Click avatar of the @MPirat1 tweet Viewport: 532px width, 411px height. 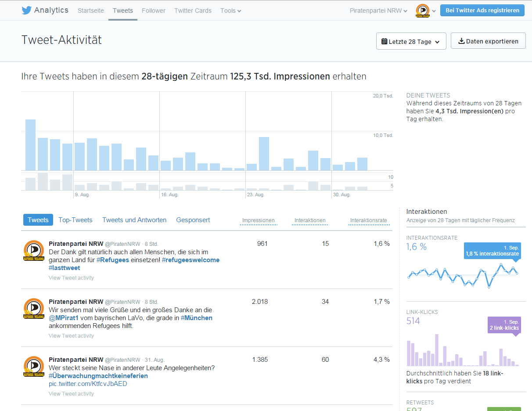34,309
